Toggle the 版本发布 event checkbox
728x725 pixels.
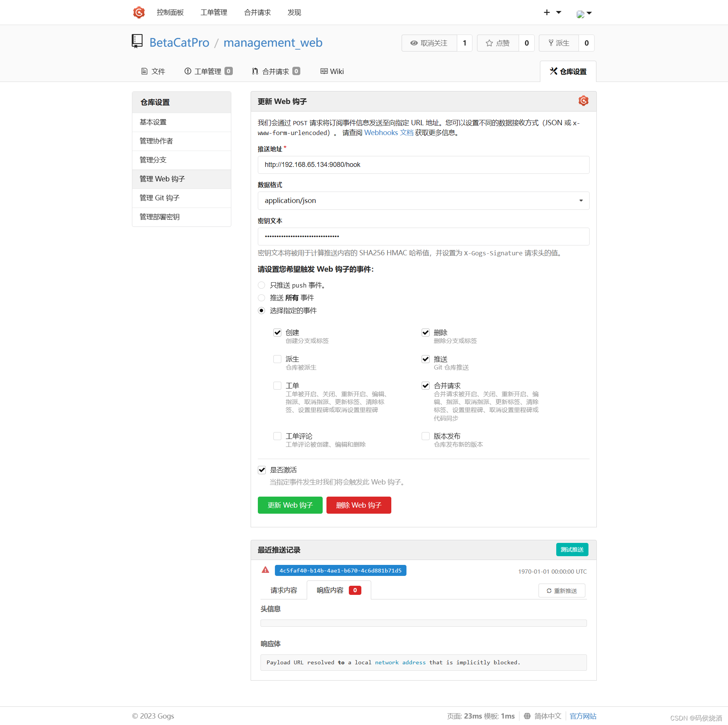(x=426, y=436)
